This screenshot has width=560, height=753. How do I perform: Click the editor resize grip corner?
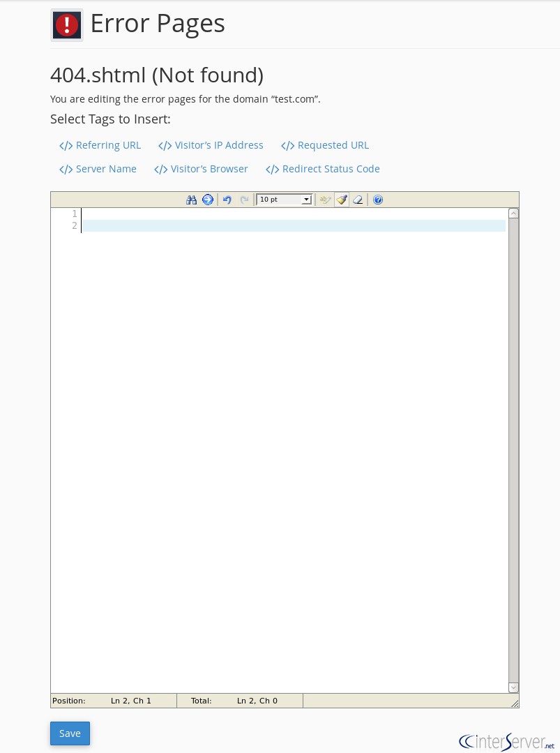point(515,703)
